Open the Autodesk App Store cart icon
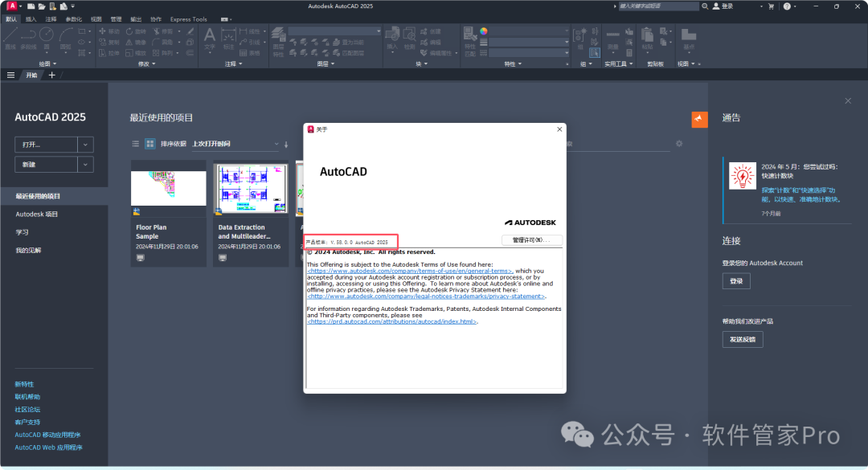Viewport: 868px width, 470px height. tap(771, 6)
